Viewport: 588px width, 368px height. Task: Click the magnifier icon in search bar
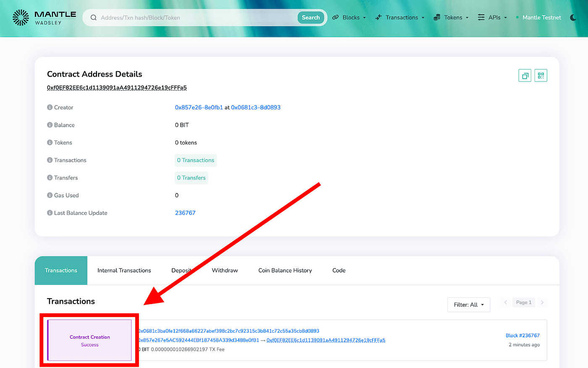94,18
